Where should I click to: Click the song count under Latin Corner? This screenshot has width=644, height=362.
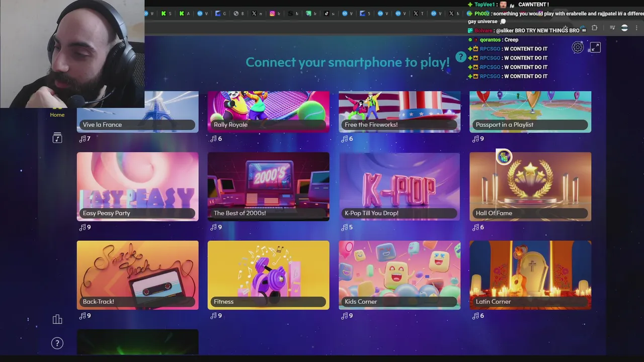[x=478, y=316]
